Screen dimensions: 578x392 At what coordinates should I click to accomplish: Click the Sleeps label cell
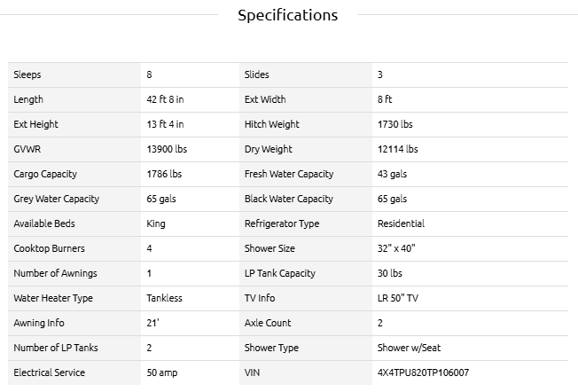coord(27,74)
